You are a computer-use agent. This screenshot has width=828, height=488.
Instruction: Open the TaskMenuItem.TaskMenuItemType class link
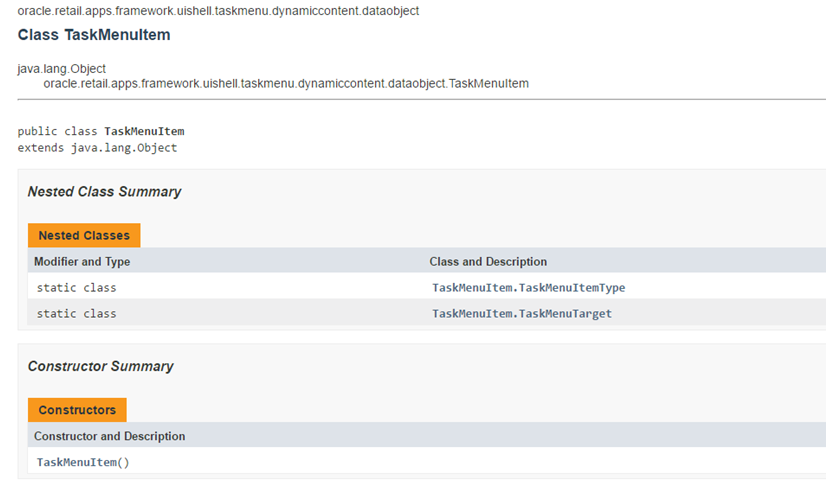(x=528, y=288)
